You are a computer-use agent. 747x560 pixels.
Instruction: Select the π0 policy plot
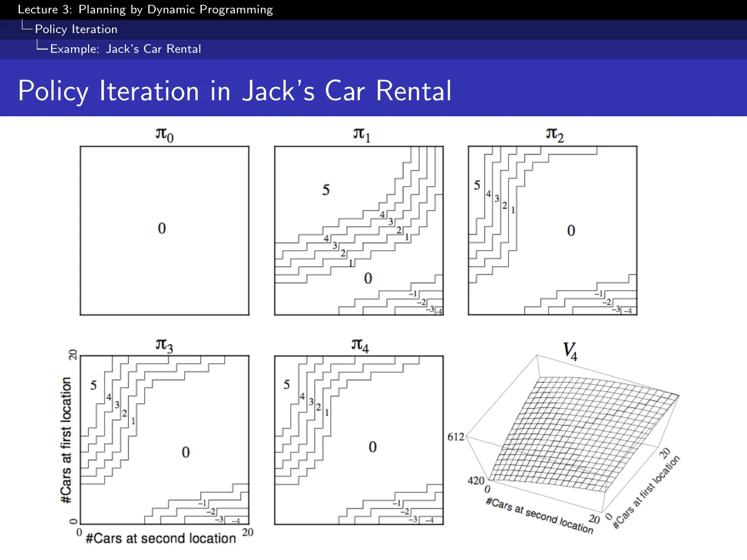[x=164, y=230]
